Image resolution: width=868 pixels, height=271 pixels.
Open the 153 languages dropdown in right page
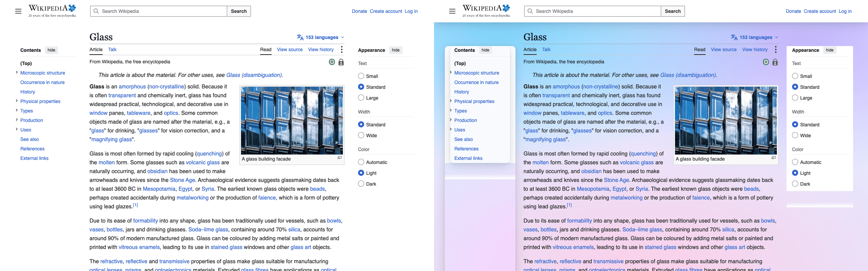755,37
